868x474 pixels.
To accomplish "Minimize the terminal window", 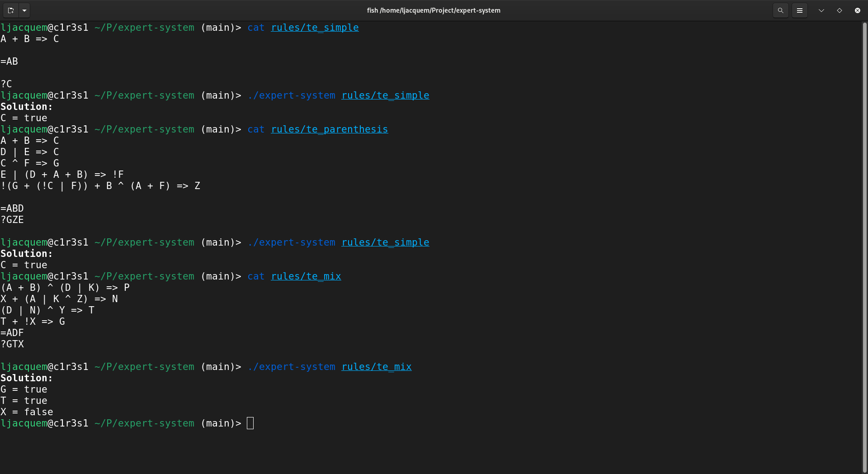I will (821, 10).
